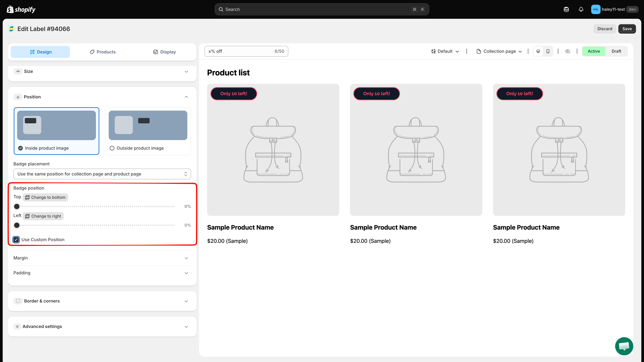Click the Collection page document icon

pos(478,51)
